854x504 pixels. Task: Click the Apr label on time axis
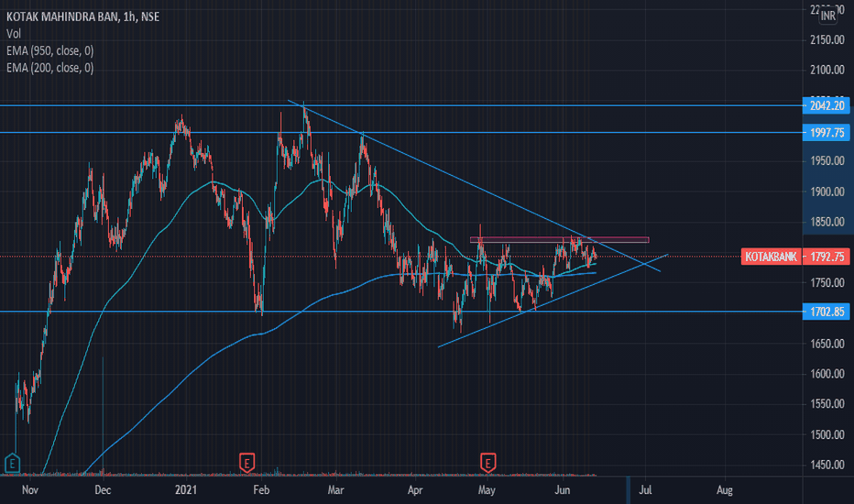415,490
